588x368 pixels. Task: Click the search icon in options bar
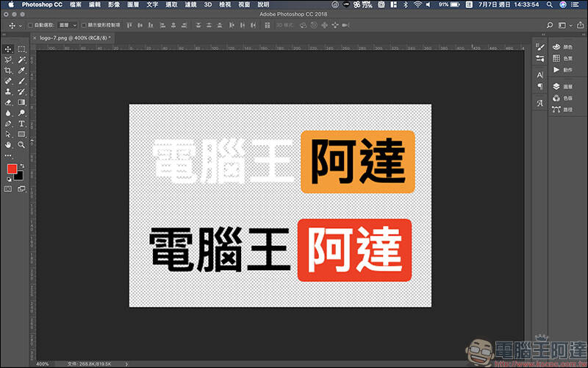point(549,25)
